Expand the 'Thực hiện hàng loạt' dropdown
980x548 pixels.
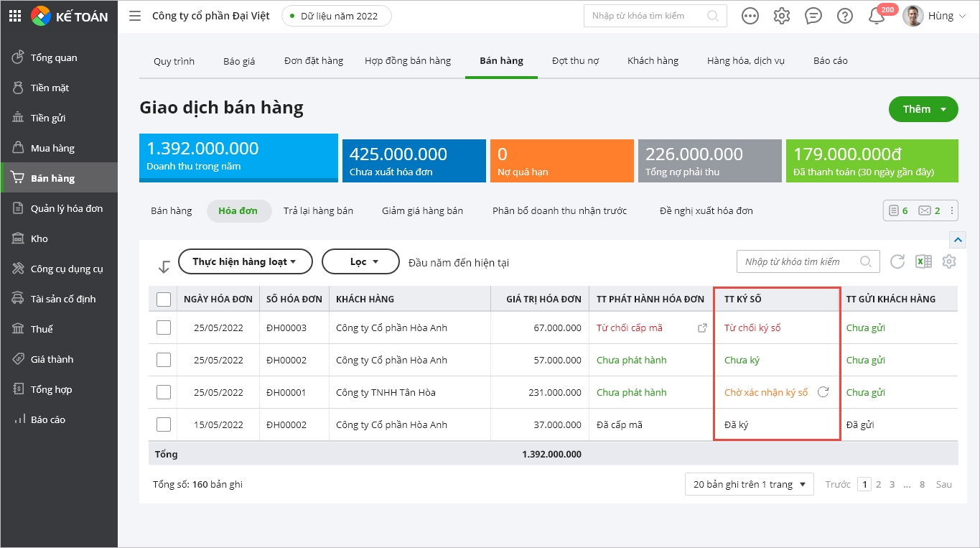pos(245,262)
